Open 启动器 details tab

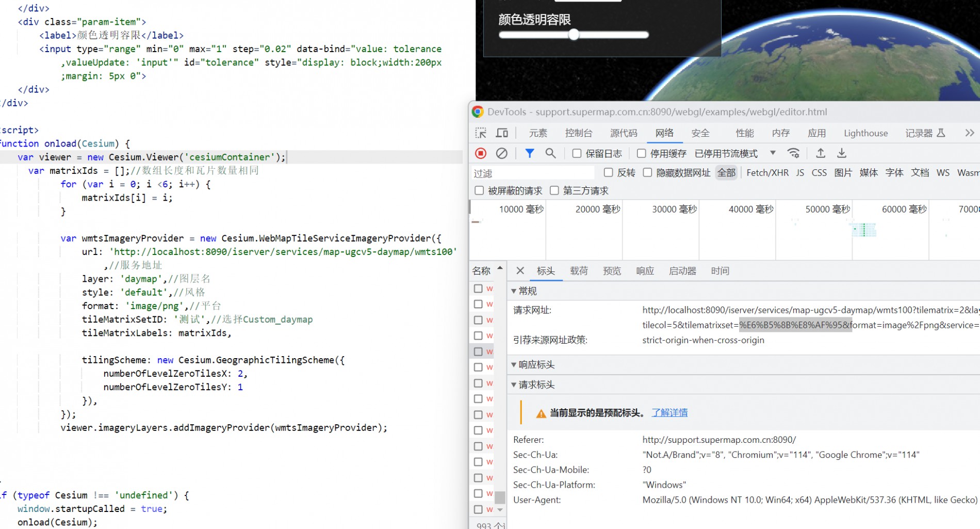682,271
